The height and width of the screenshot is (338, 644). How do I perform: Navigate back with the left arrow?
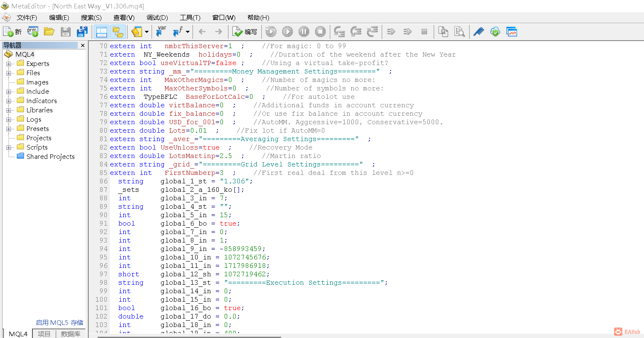point(202,32)
